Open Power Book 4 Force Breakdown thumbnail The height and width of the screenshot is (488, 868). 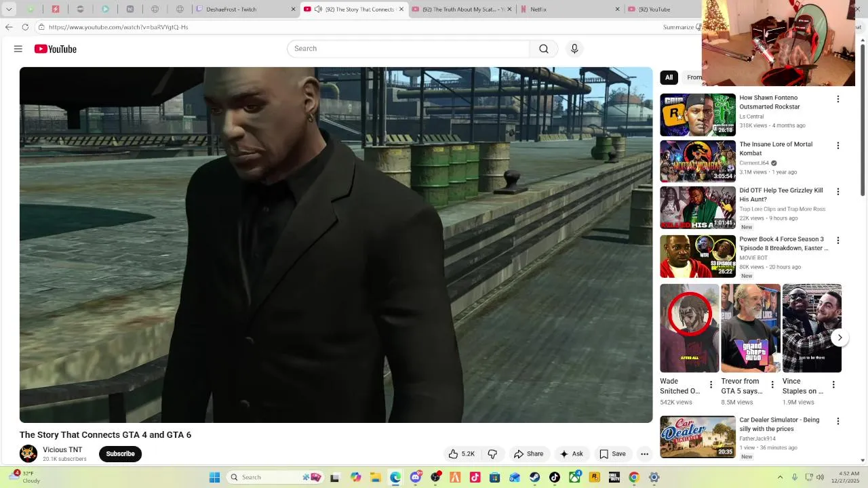698,256
